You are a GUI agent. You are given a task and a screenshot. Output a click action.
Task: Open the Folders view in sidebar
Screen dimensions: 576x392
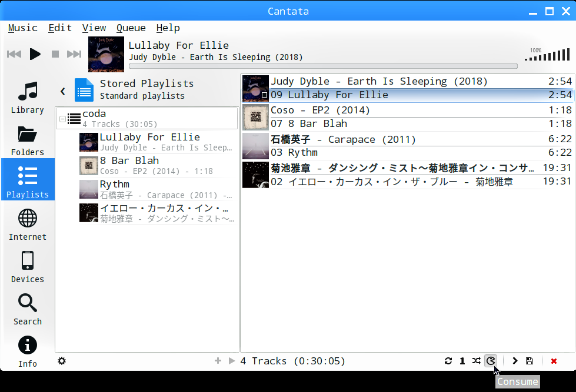pyautogui.click(x=28, y=140)
